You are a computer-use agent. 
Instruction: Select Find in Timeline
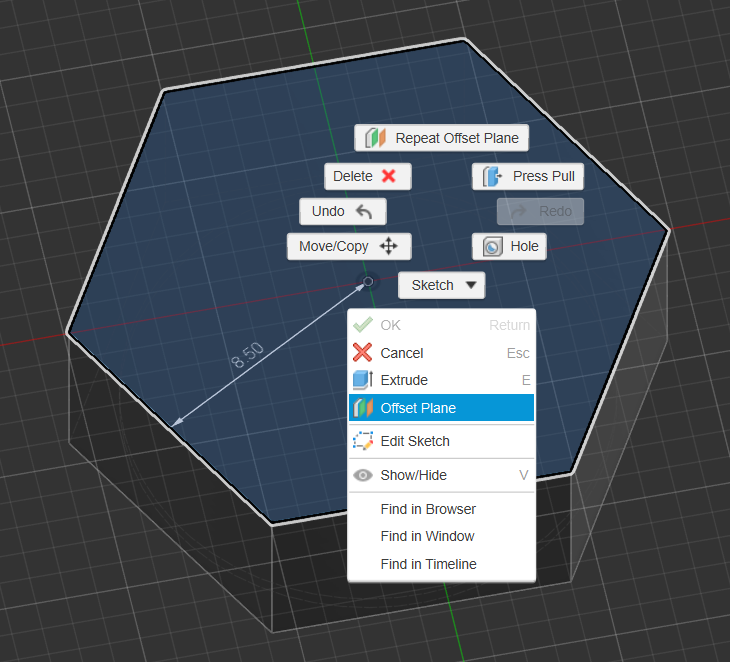point(441,564)
